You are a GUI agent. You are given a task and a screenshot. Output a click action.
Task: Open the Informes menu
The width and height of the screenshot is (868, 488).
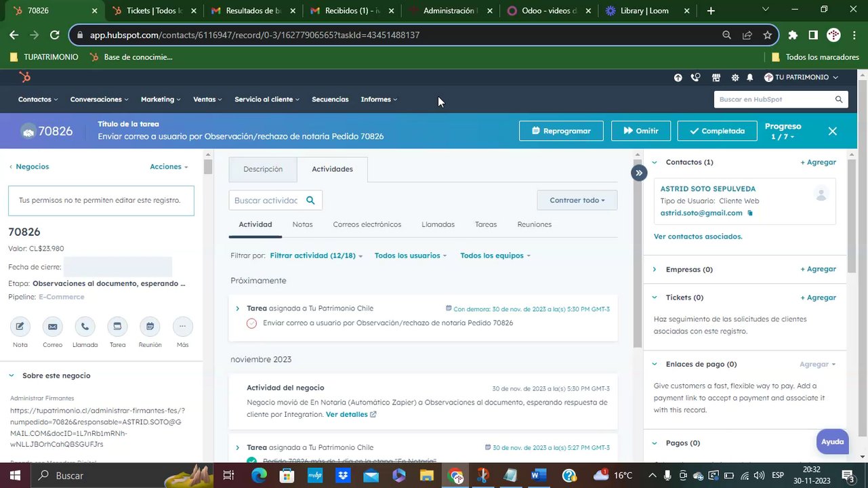click(x=379, y=99)
